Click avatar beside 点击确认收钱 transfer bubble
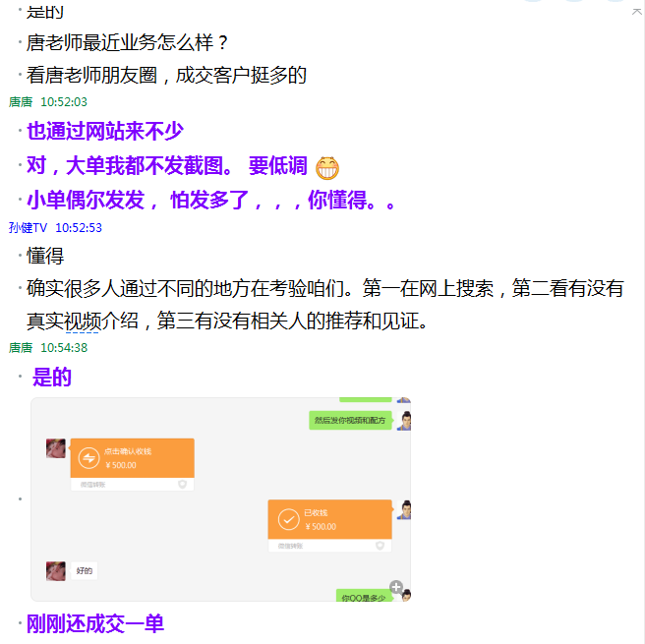 [x=55, y=448]
